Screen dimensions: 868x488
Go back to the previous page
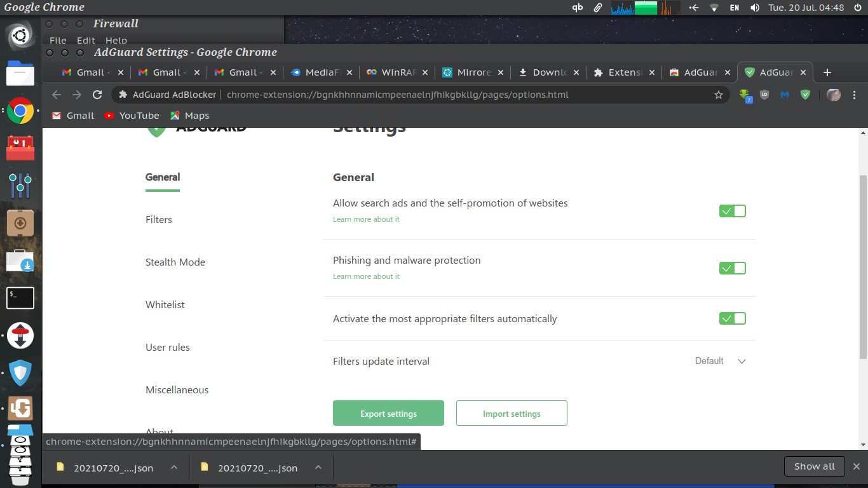(x=57, y=95)
